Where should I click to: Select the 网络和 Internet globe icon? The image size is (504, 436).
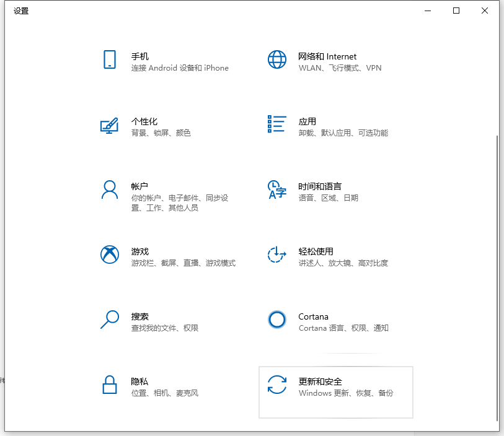[x=276, y=60]
